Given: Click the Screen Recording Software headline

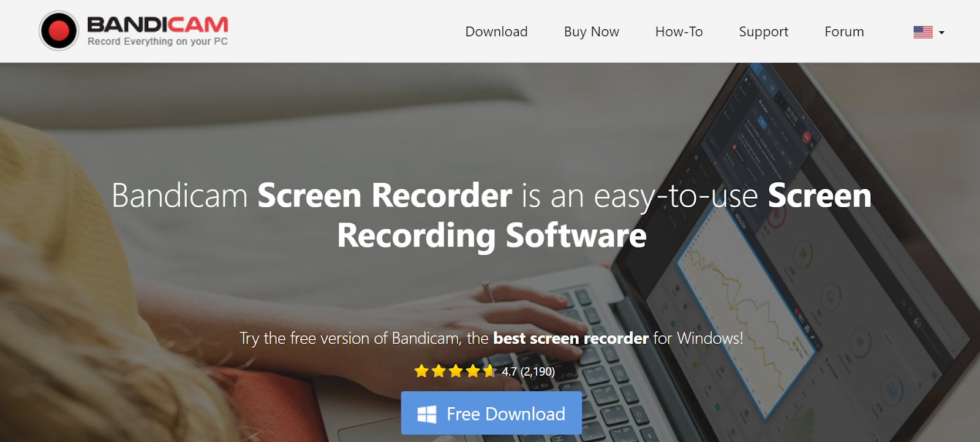Looking at the screenshot, I should 491,215.
